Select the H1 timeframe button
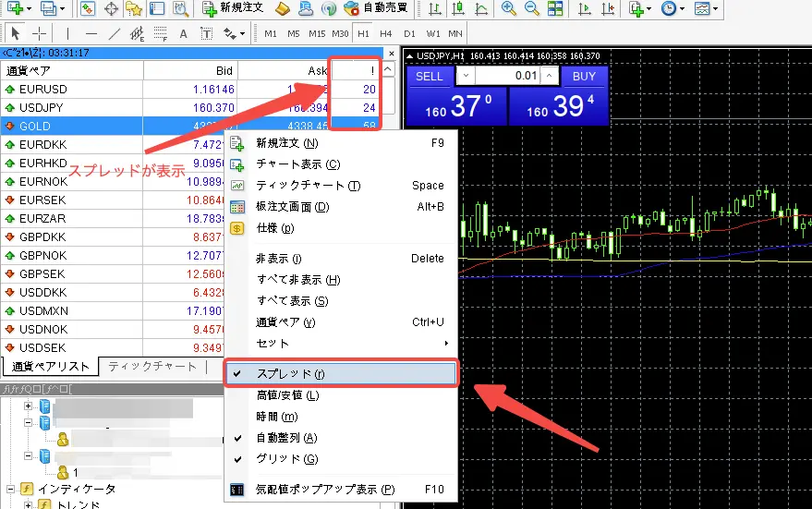This screenshot has height=509, width=812. (364, 33)
